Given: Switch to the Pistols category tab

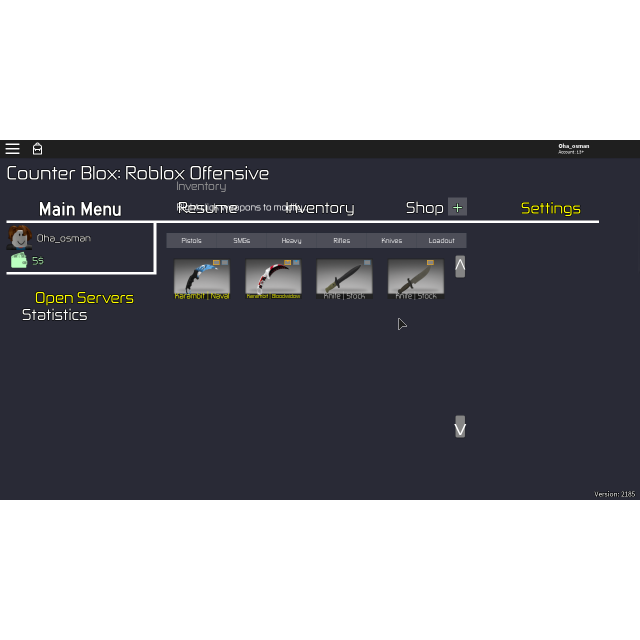Looking at the screenshot, I should pyautogui.click(x=191, y=241).
